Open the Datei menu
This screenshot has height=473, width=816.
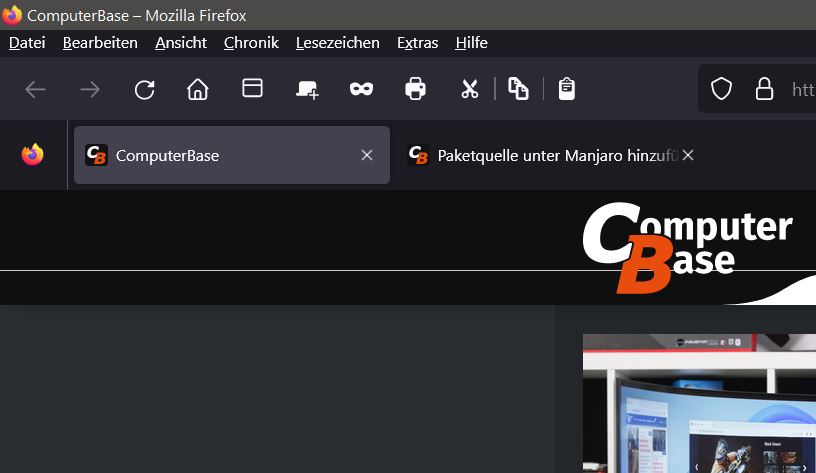click(27, 43)
